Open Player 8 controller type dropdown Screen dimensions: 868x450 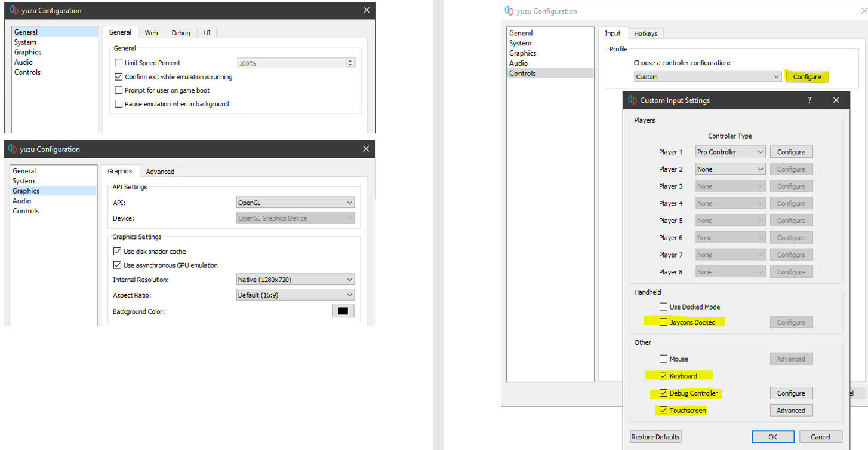point(731,272)
